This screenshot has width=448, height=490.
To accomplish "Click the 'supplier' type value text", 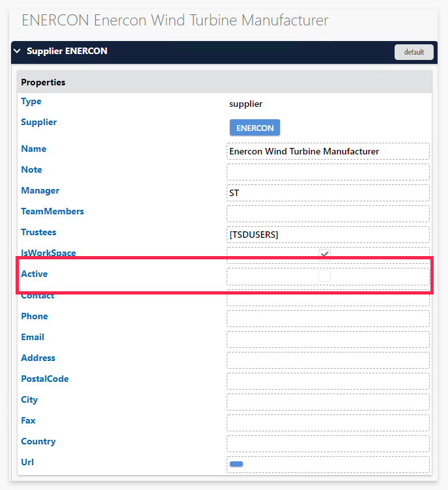I will click(x=245, y=104).
